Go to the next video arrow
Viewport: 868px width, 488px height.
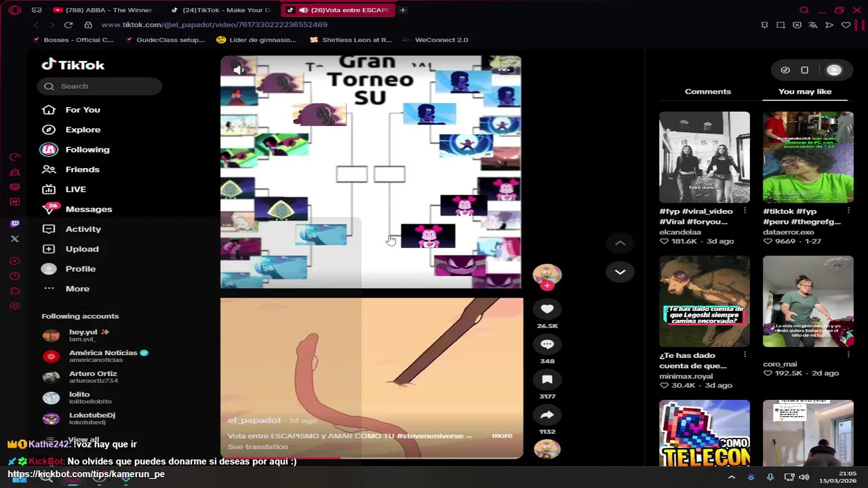pyautogui.click(x=620, y=272)
